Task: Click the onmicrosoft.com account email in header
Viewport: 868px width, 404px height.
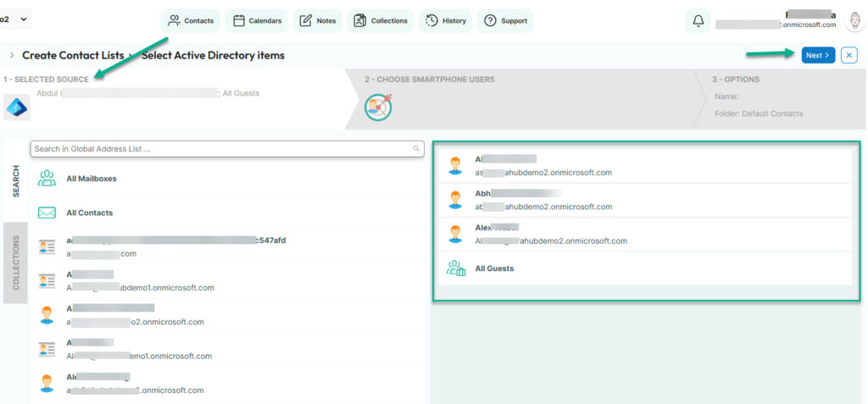Action: click(x=776, y=25)
